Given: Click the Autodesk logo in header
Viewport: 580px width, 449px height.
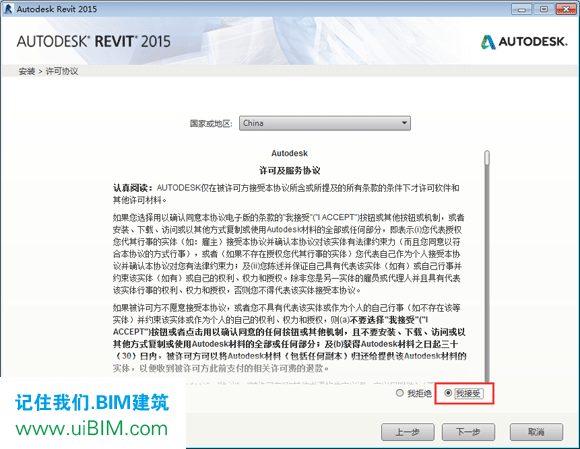Looking at the screenshot, I should pyautogui.click(x=524, y=42).
